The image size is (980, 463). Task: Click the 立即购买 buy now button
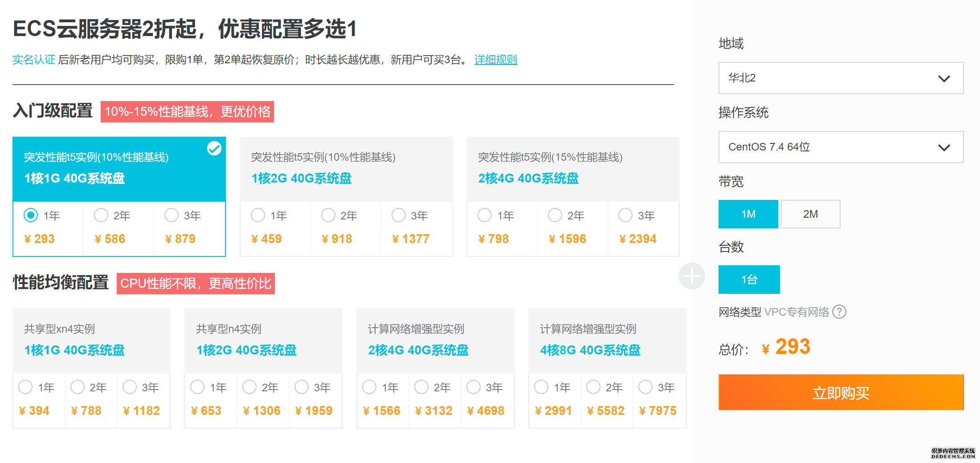pyautogui.click(x=841, y=393)
